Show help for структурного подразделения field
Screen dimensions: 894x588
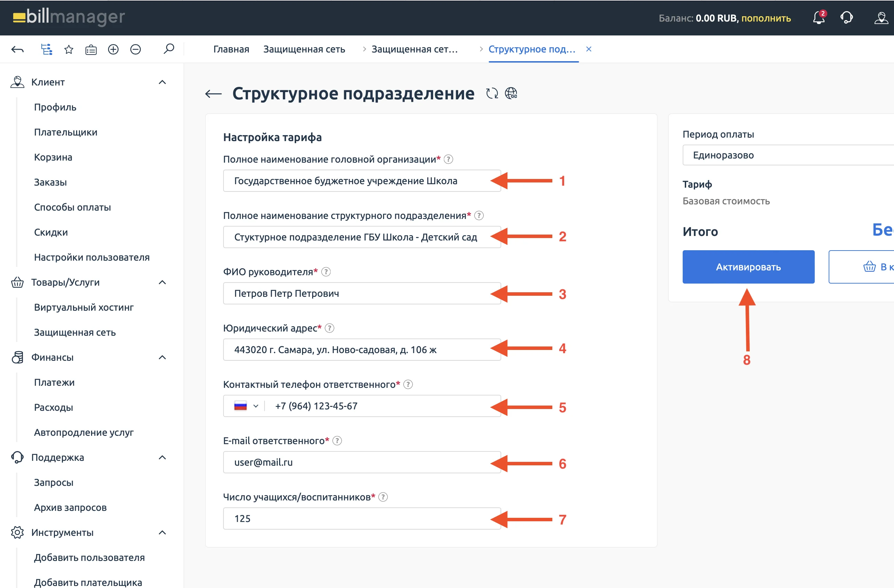tap(479, 215)
